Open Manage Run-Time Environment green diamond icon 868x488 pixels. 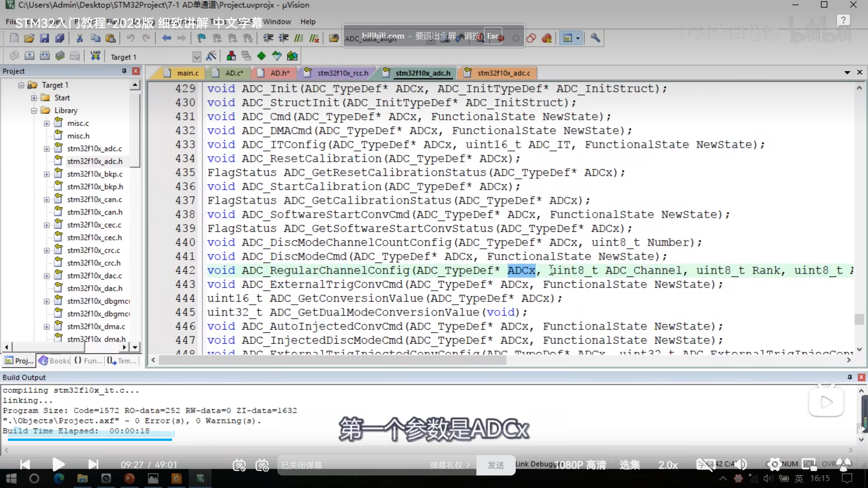click(261, 56)
